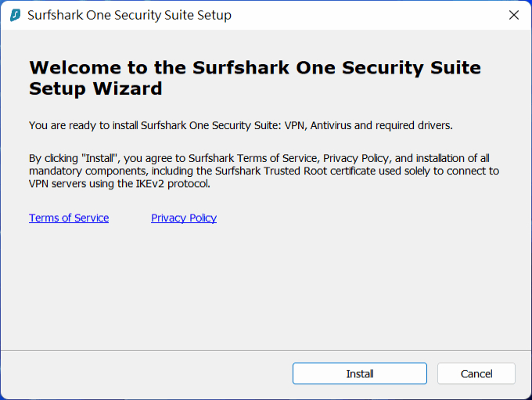Abort setup using the Cancel button
The height and width of the screenshot is (400, 532).
click(x=476, y=373)
